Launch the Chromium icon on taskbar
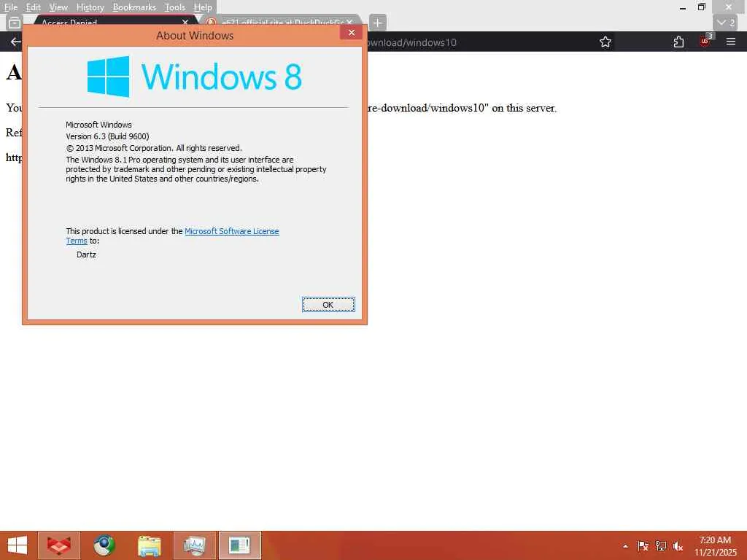This screenshot has height=560, width=747. 104,545
